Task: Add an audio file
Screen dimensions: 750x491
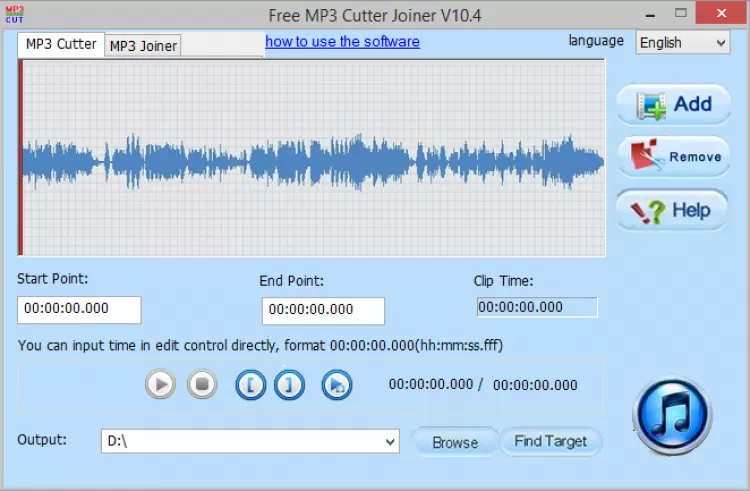Action: (x=673, y=105)
